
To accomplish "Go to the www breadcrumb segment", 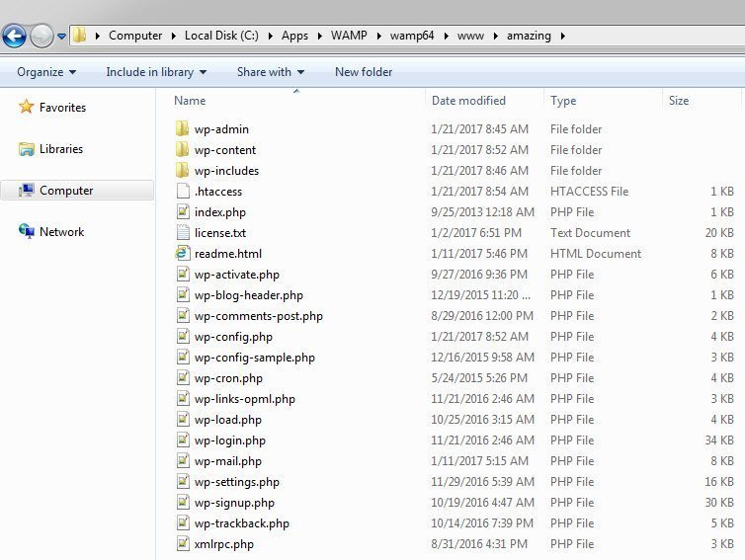I will 470,36.
